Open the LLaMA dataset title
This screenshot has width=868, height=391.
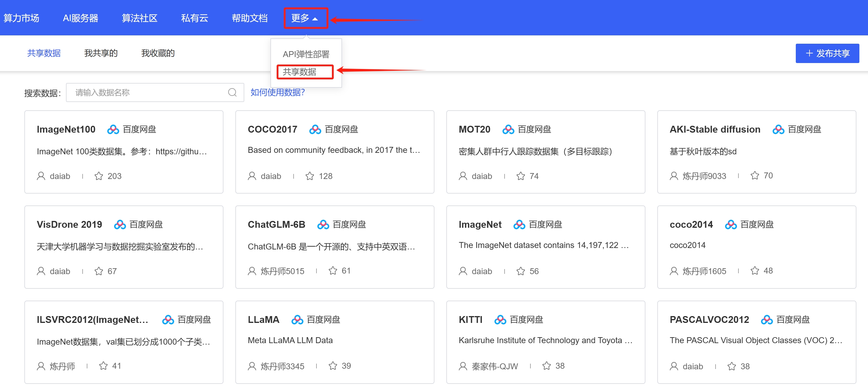click(264, 320)
